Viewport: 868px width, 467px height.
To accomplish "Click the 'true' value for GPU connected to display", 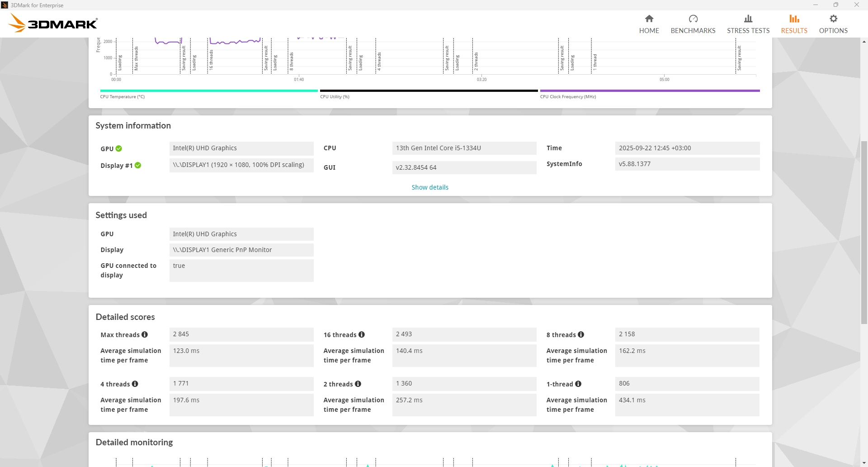I will click(x=241, y=271).
